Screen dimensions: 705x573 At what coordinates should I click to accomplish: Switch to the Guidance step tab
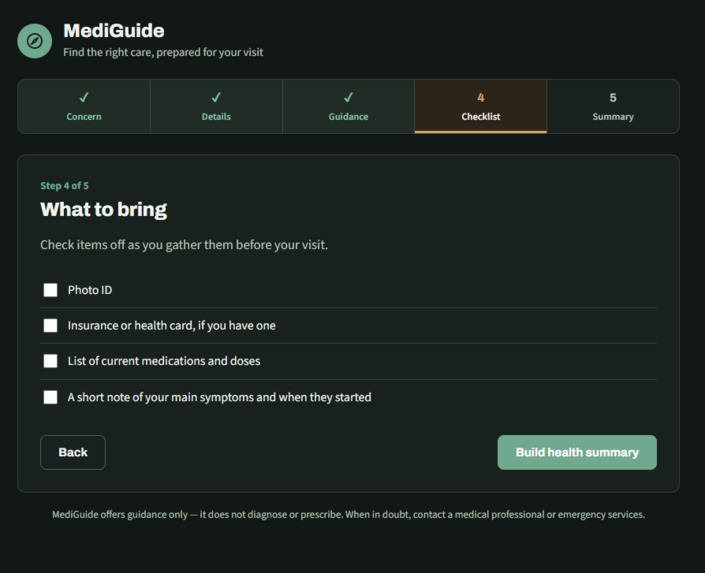(348, 107)
